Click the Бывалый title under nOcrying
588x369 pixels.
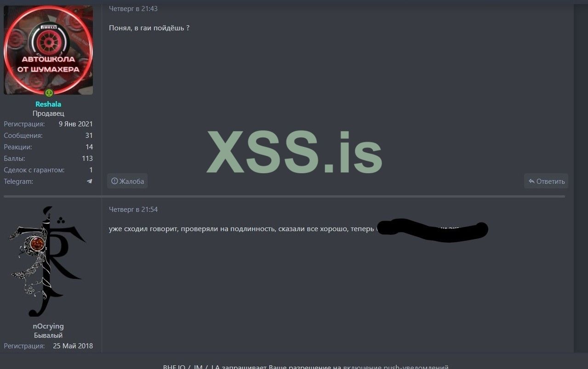(48, 335)
